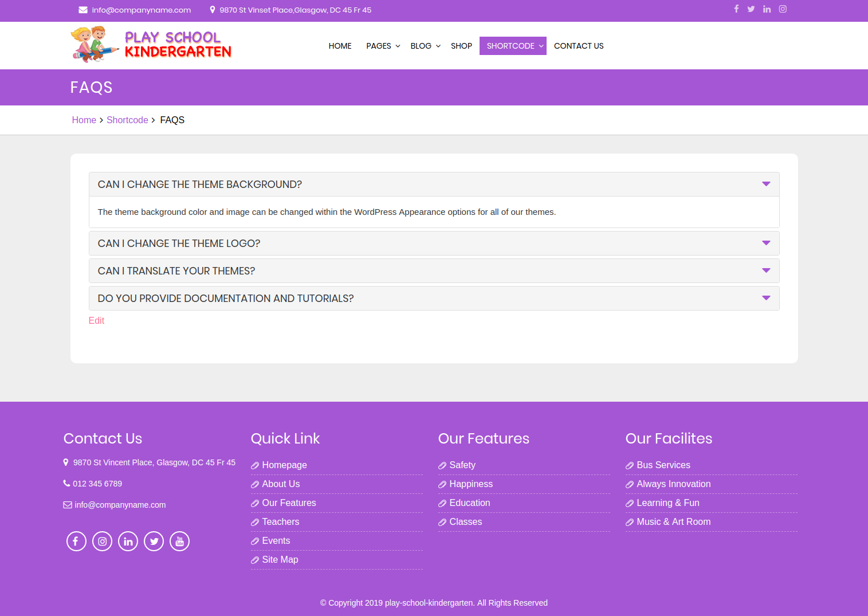Click the Play School Kindergarten logo
868x616 pixels.
click(x=151, y=45)
